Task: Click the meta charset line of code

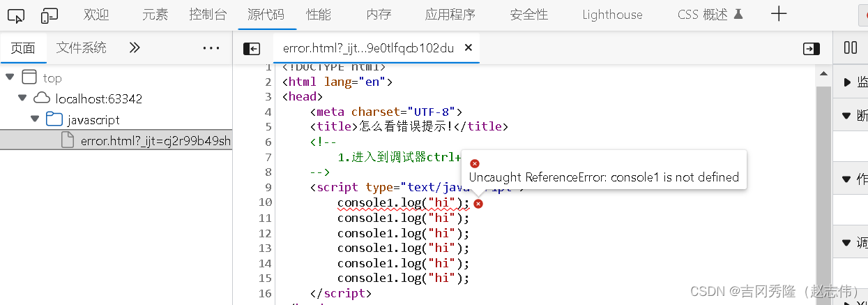Action: pyautogui.click(x=386, y=112)
